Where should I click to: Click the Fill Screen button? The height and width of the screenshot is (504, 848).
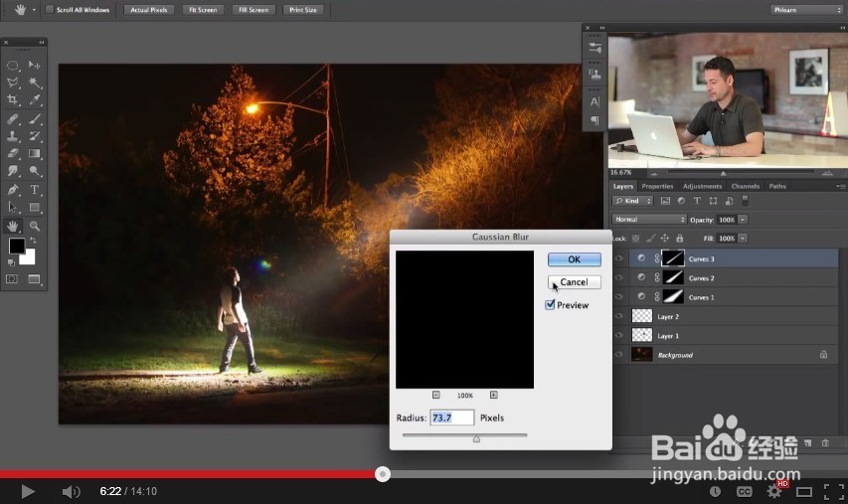254,10
